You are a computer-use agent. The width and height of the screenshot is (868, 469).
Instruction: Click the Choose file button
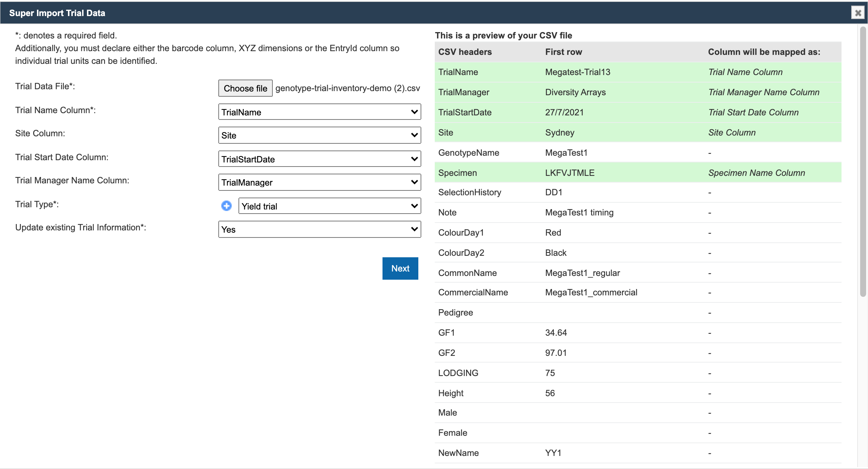point(245,88)
